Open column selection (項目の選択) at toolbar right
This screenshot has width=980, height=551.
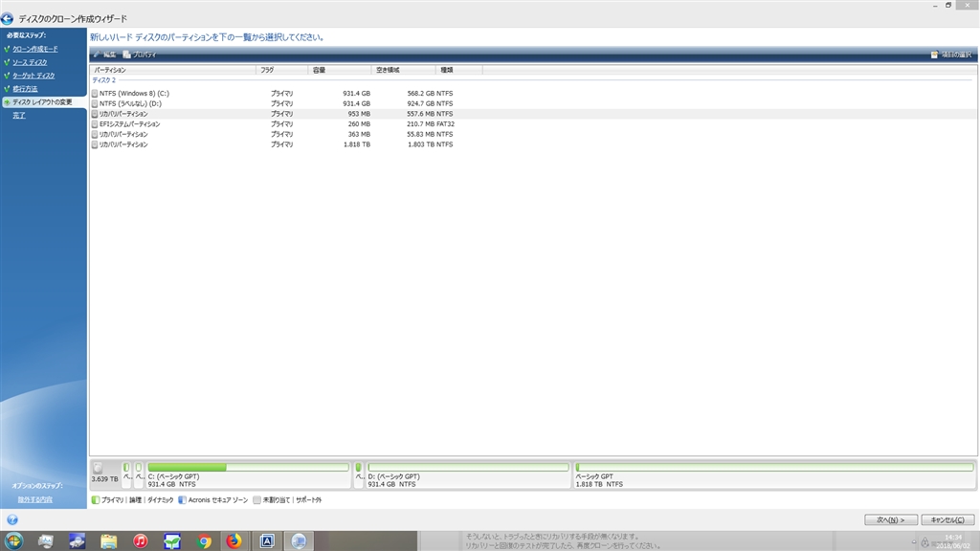pos(951,55)
